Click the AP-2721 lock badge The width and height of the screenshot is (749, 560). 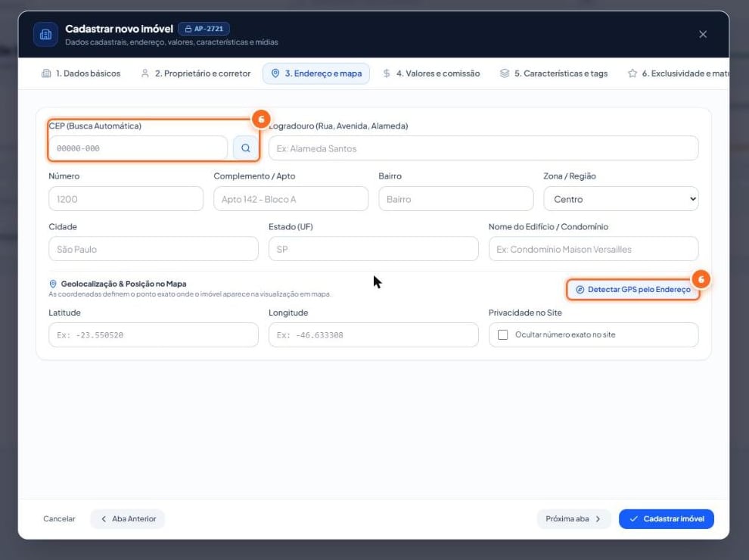(x=204, y=29)
